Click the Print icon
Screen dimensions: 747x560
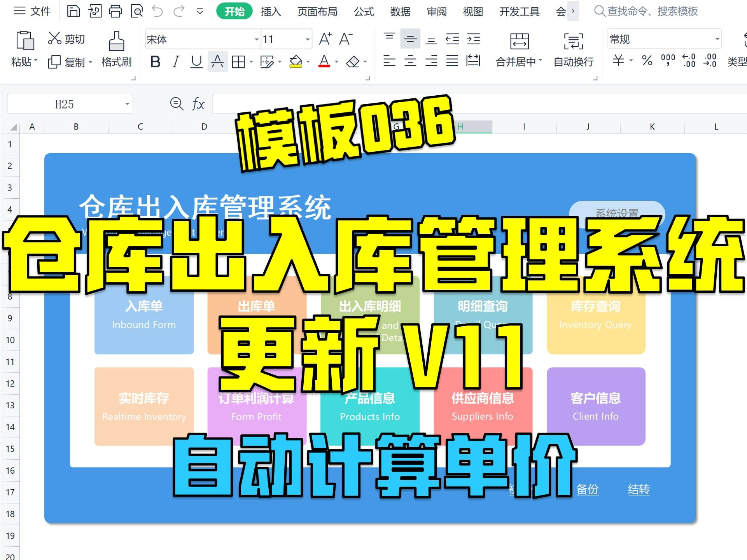click(x=115, y=11)
